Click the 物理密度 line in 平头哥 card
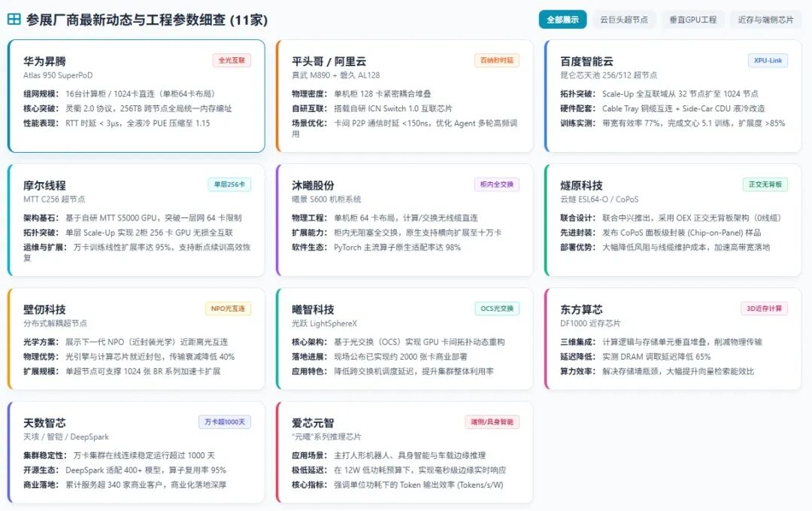This screenshot has width=812, height=511. point(361,94)
